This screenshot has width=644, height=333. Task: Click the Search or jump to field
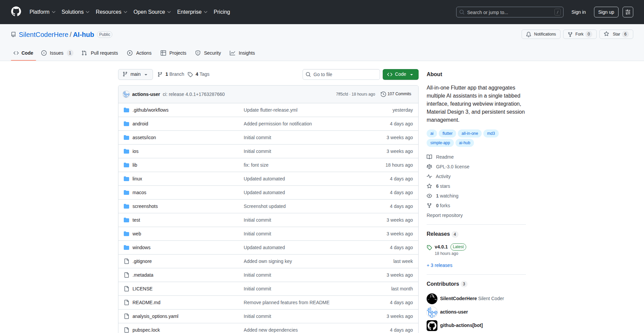tap(510, 12)
